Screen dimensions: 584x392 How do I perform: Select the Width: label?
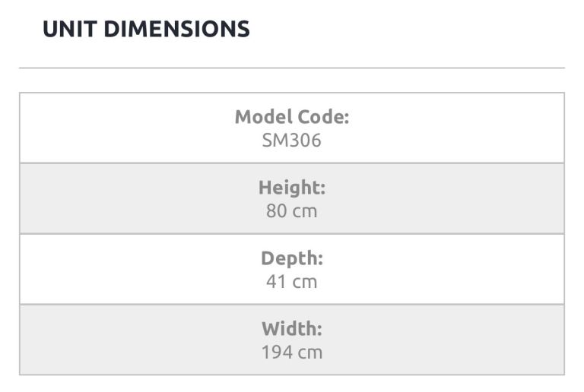point(292,329)
